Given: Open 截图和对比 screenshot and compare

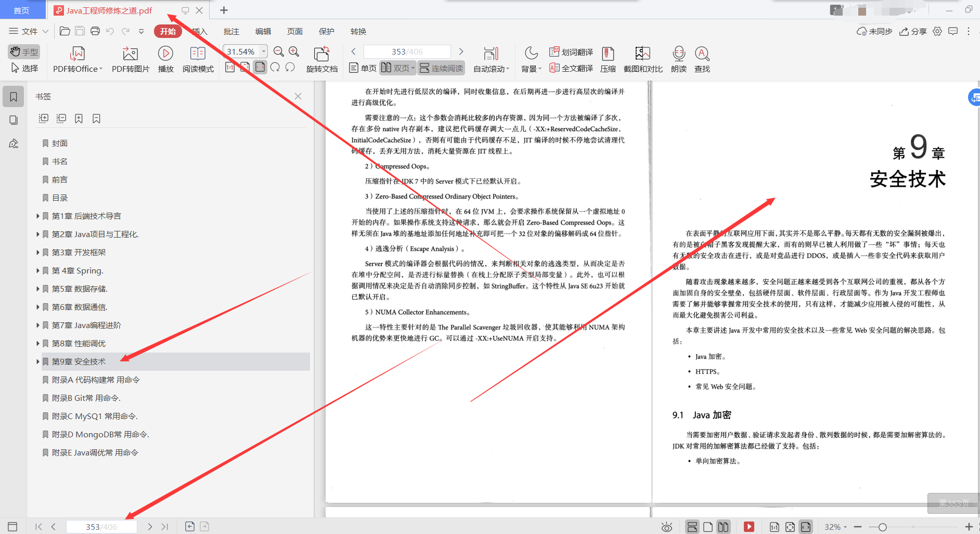Looking at the screenshot, I should point(643,60).
